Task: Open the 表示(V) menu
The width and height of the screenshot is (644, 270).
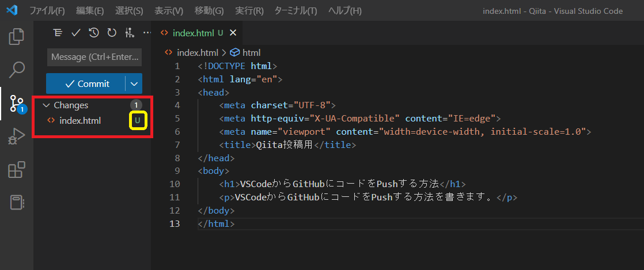Action: click(169, 11)
